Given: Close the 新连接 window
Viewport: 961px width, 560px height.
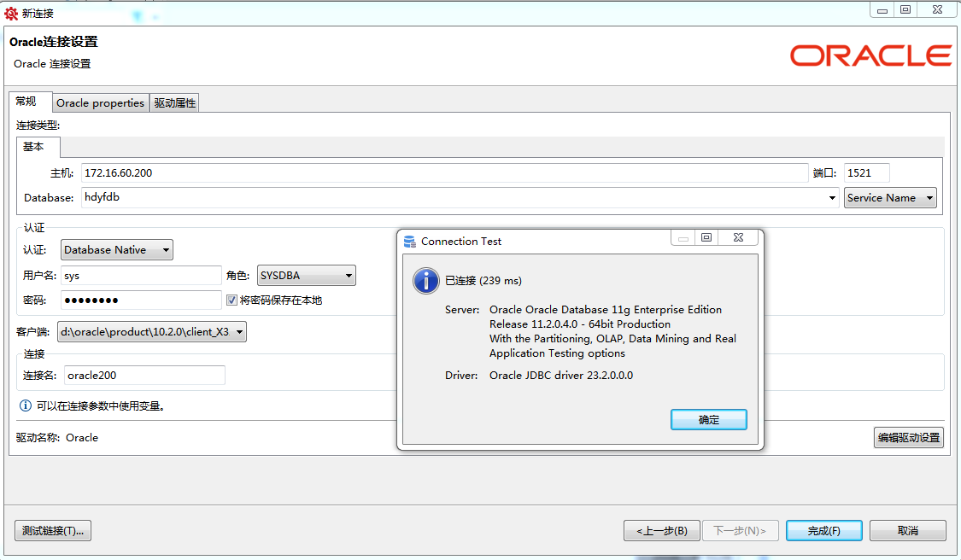Looking at the screenshot, I should coord(937,9).
